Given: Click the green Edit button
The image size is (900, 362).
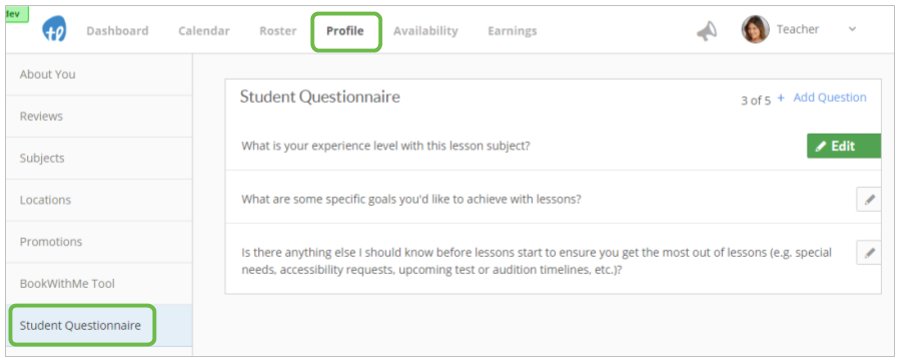Looking at the screenshot, I should pyautogui.click(x=844, y=146).
